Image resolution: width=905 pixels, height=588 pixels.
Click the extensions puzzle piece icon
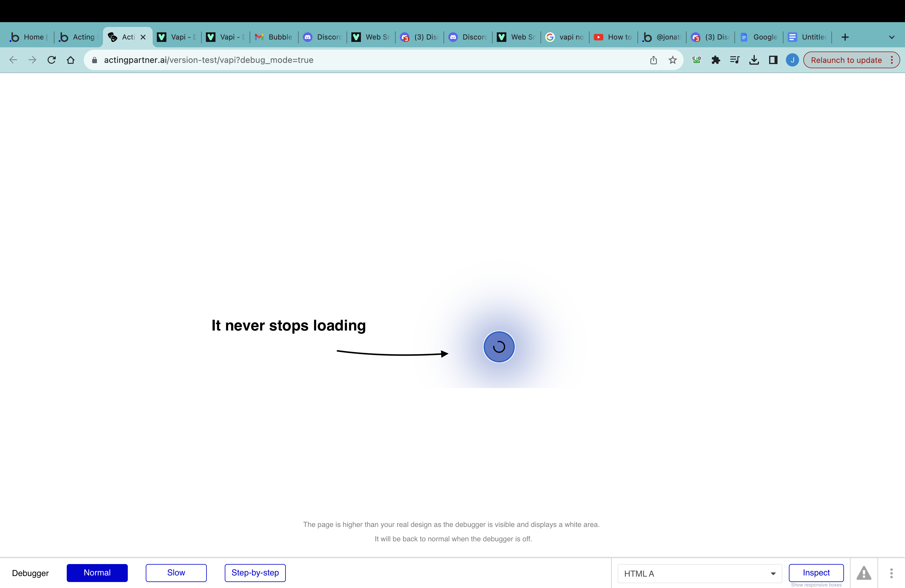[716, 60]
